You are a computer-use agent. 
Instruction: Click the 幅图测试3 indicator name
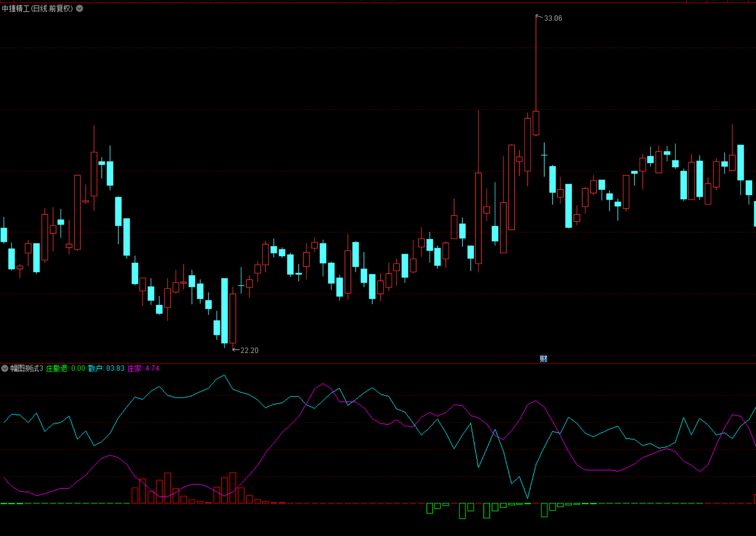(27, 368)
